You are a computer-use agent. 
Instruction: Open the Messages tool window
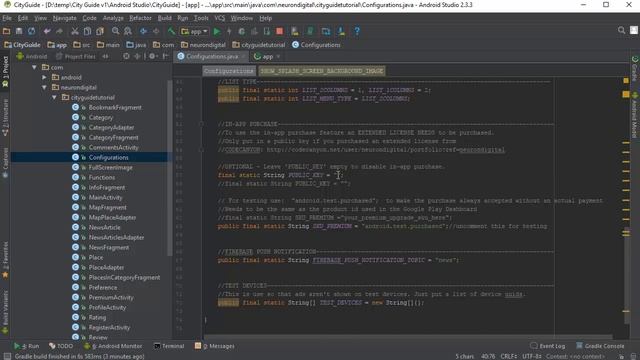click(215, 346)
